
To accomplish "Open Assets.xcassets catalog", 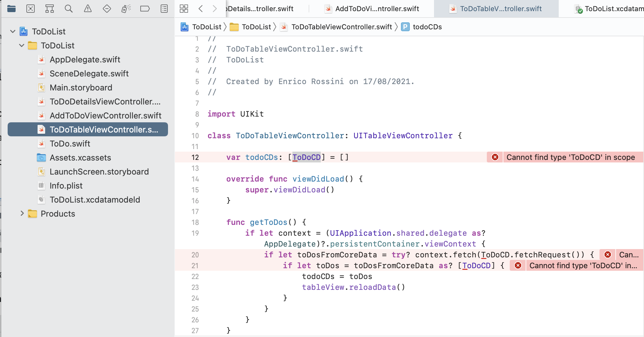I will click(80, 158).
